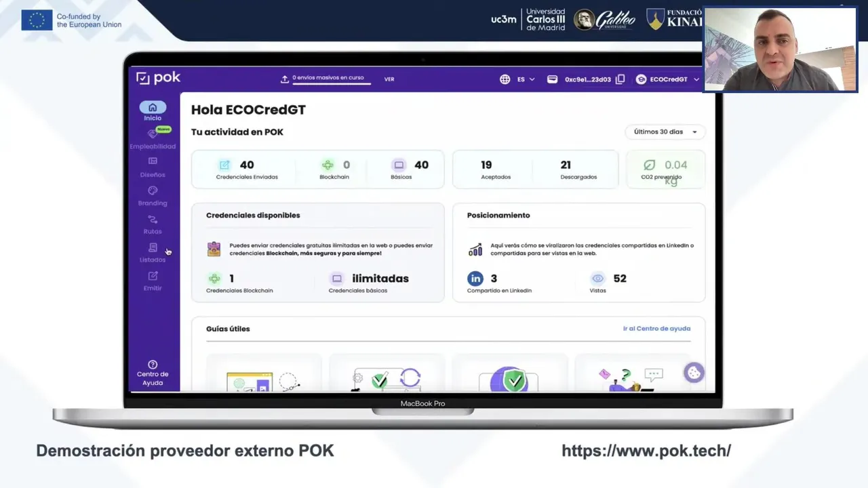
Task: Click the 21 Descargados stat
Action: click(x=578, y=169)
